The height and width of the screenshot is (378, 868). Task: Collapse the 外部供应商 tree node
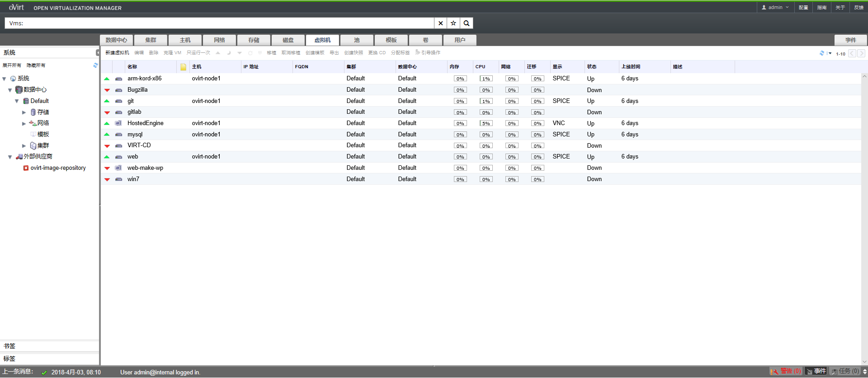[x=10, y=157]
